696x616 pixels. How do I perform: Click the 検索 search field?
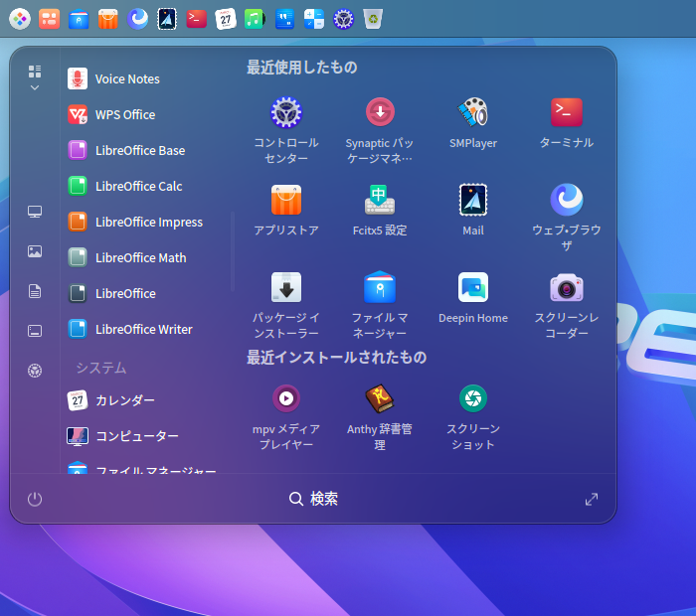[314, 499]
